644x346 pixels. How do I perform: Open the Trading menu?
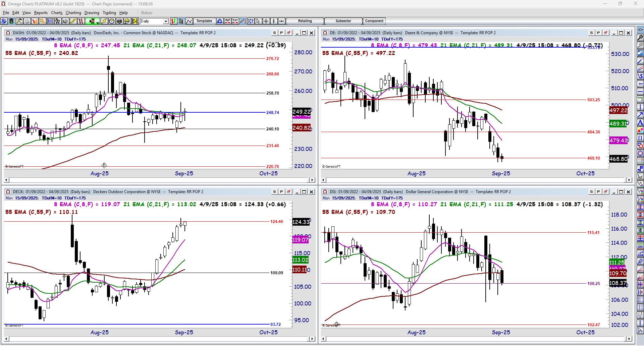(109, 13)
